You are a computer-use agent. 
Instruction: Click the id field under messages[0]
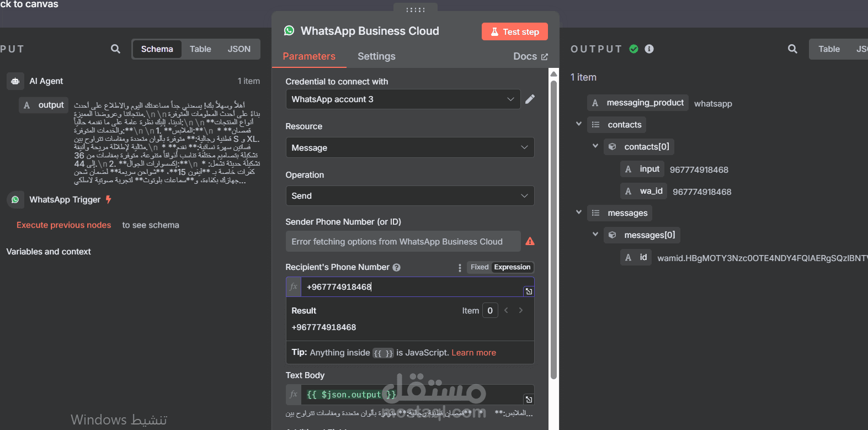click(x=636, y=257)
